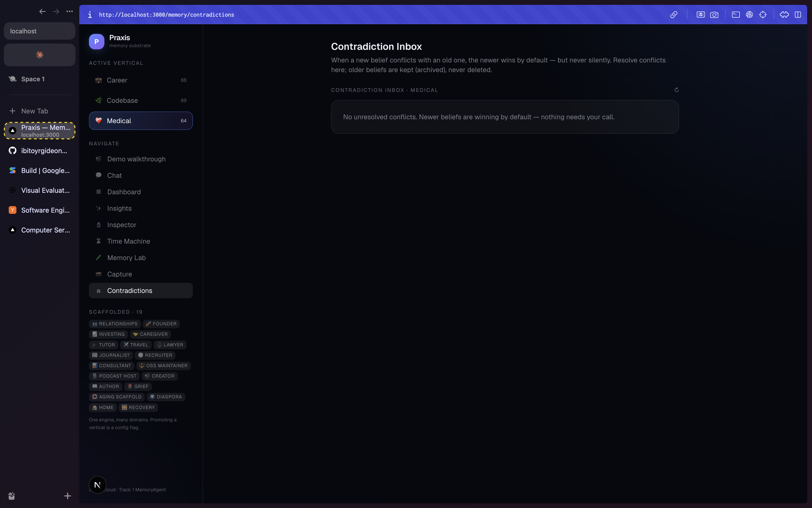This screenshot has width=812, height=508.
Task: Switch to the Visual Evaluat... tab
Action: point(40,190)
